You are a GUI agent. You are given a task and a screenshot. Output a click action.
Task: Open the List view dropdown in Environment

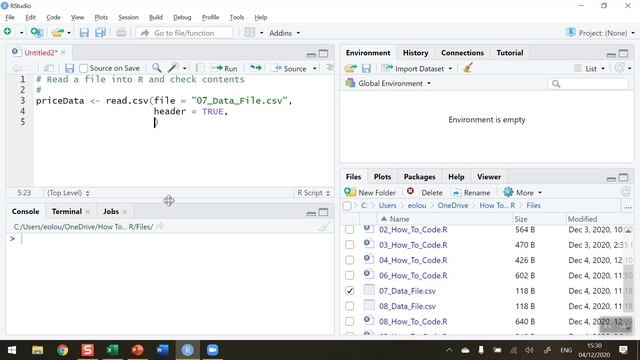point(590,69)
